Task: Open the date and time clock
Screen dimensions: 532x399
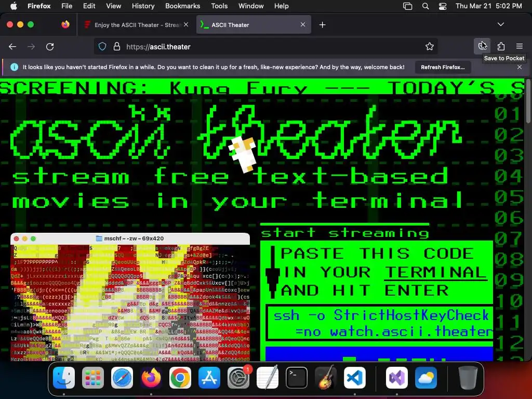Action: pyautogui.click(x=489, y=6)
